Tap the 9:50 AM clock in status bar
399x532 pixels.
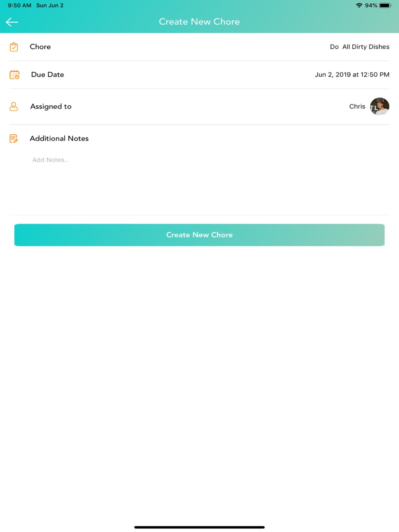(20, 6)
